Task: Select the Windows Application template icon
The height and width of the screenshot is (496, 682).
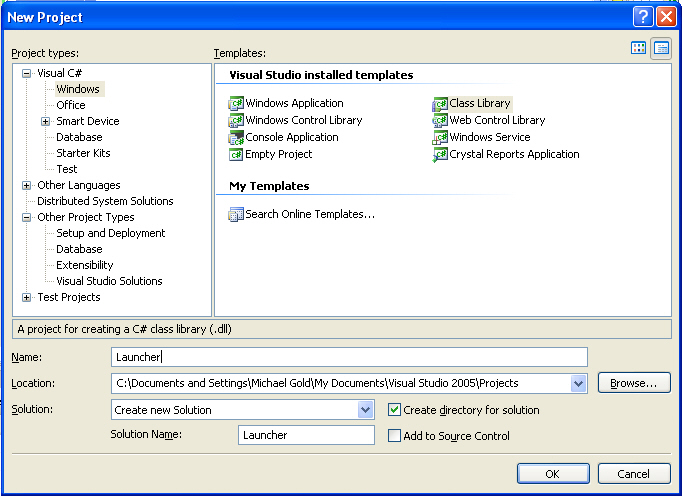Action: [x=236, y=104]
